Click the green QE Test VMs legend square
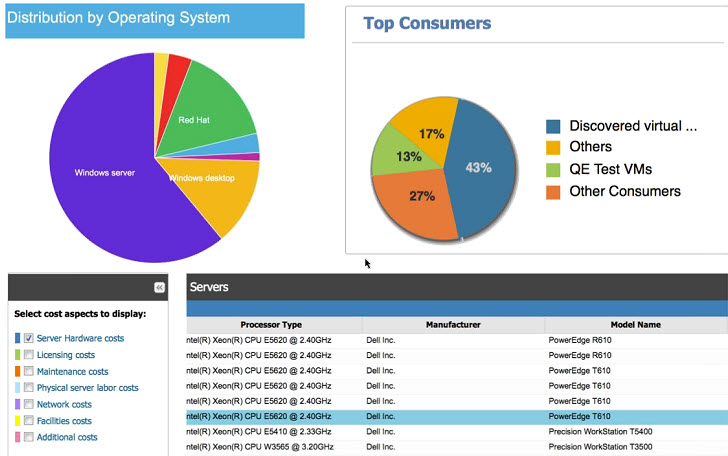This screenshot has height=456, width=728. pyautogui.click(x=553, y=170)
